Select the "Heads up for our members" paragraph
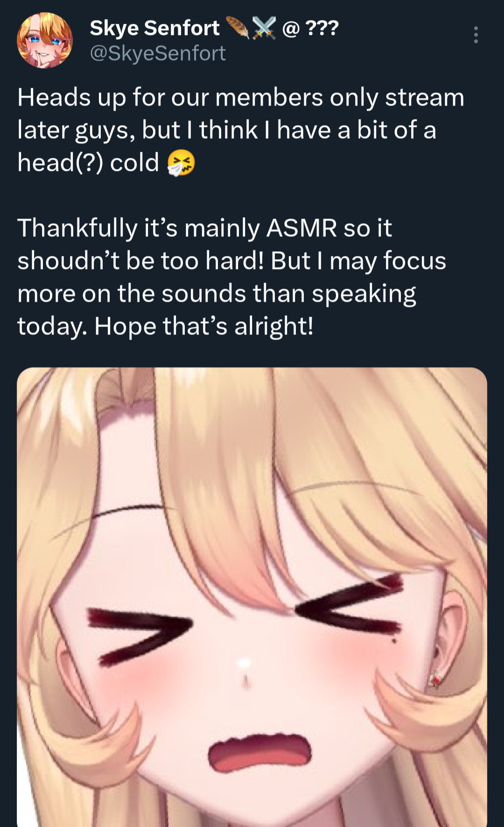The height and width of the screenshot is (827, 504). pyautogui.click(x=241, y=130)
